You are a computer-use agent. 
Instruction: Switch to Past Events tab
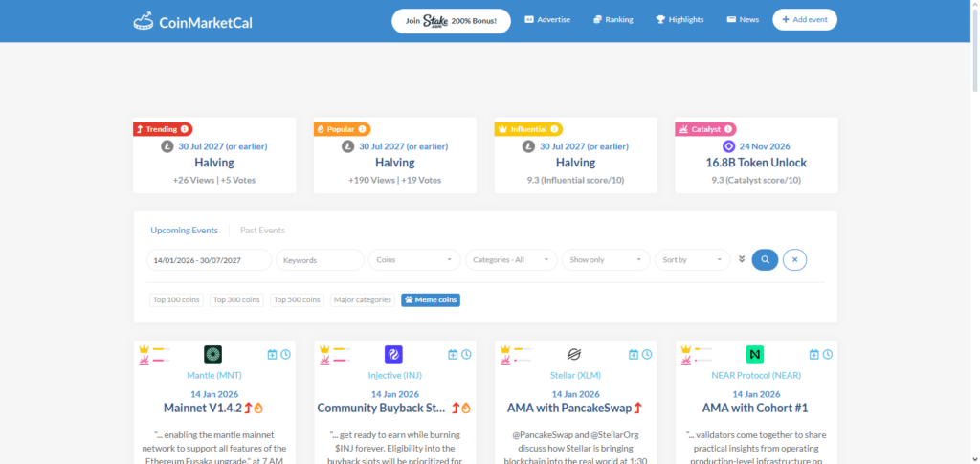point(262,231)
